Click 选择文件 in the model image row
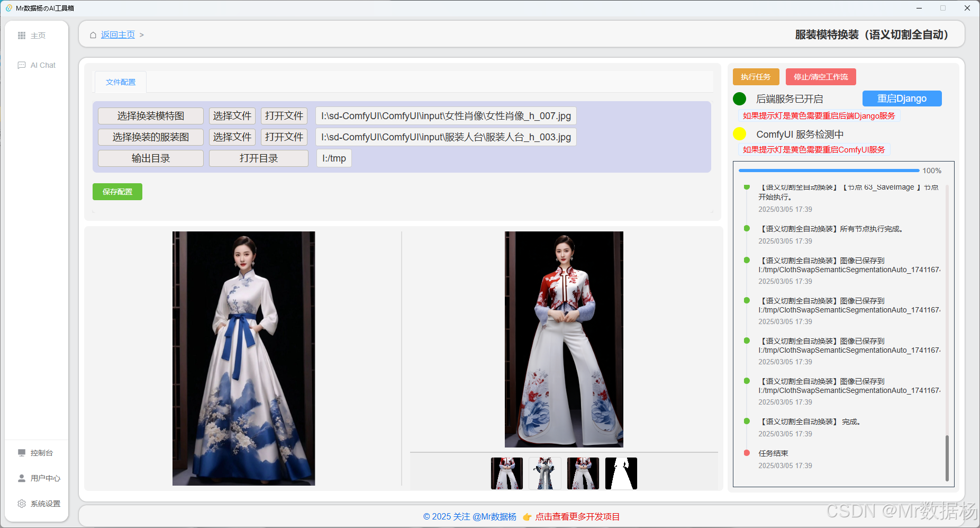The height and width of the screenshot is (528, 980). pos(232,116)
